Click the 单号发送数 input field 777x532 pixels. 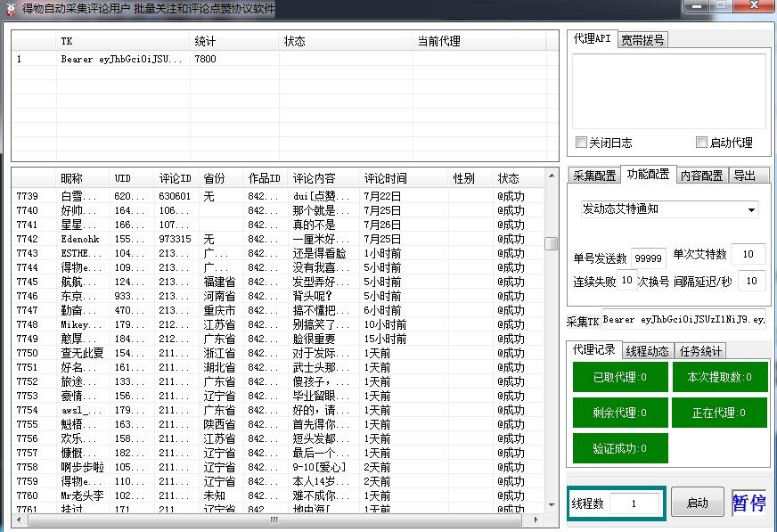click(x=648, y=258)
